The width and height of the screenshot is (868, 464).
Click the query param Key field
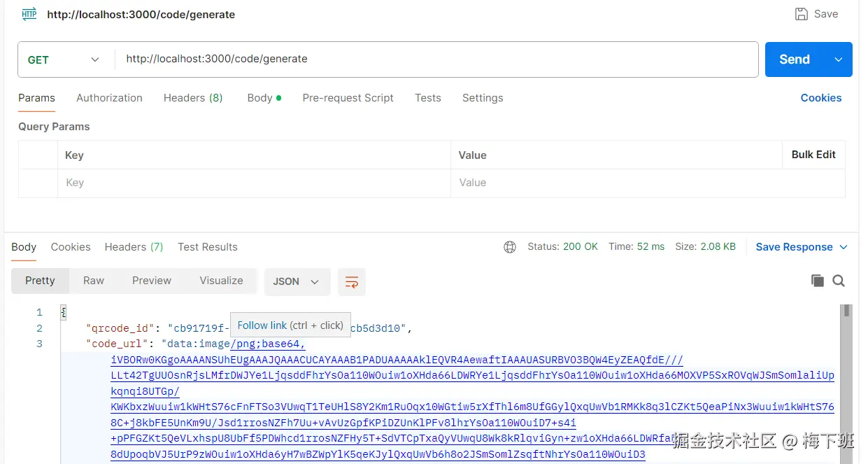254,183
